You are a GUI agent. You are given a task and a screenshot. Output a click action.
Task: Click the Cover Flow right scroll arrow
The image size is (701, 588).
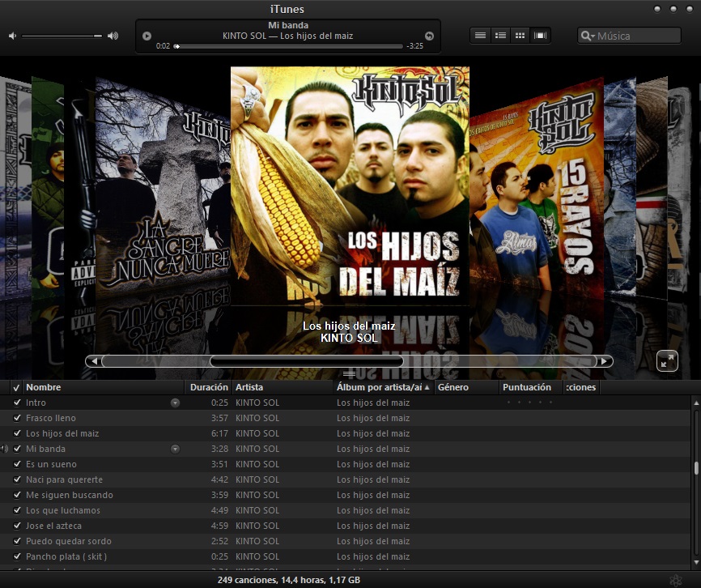click(x=605, y=361)
